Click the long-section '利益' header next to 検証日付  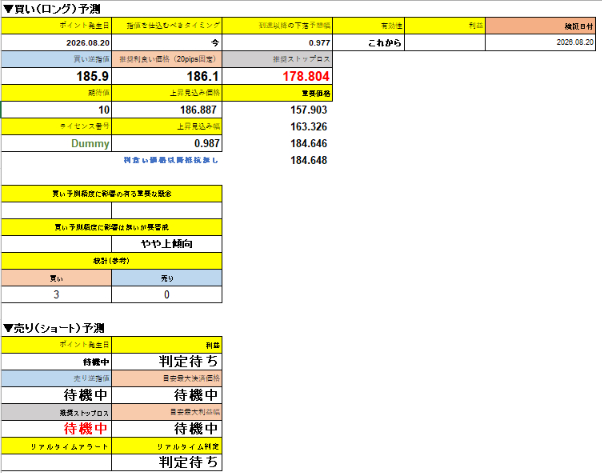pyautogui.click(x=445, y=26)
